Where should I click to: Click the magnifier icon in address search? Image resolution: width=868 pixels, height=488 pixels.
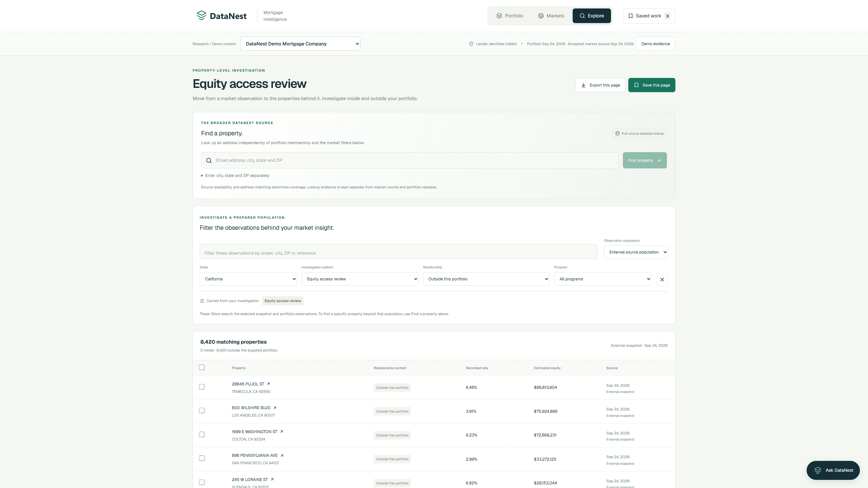(209, 160)
